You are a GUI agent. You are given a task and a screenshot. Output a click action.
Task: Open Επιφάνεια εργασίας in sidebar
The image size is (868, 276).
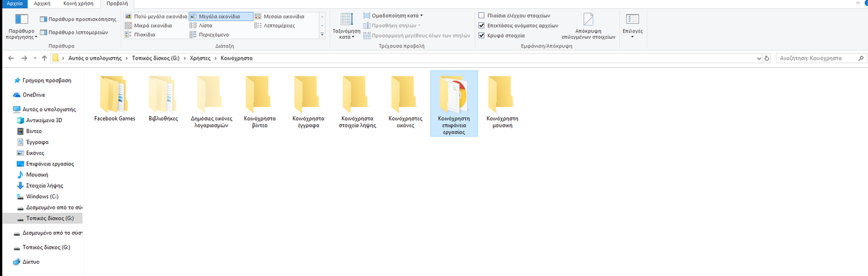tap(50, 163)
